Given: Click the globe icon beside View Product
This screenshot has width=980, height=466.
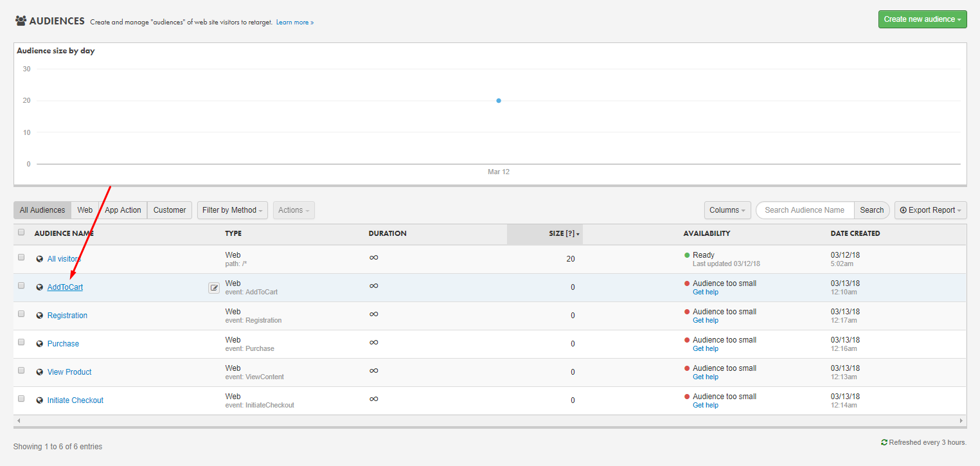Looking at the screenshot, I should point(40,372).
